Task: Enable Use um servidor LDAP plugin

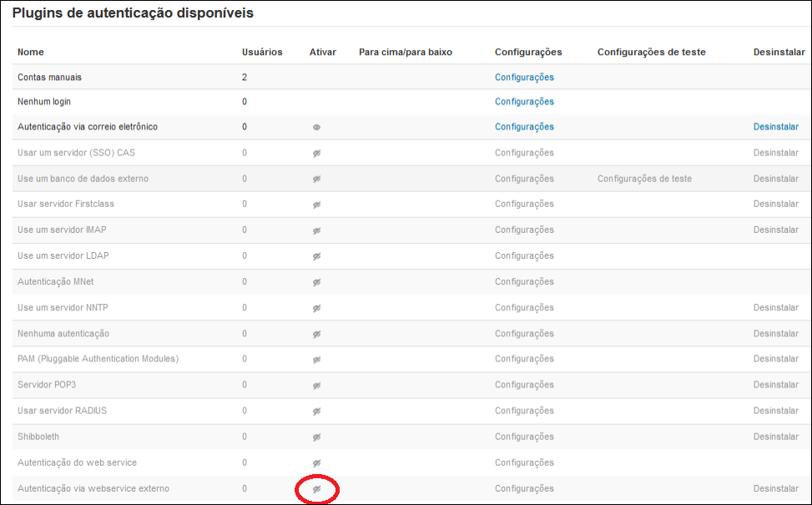Action: click(x=316, y=256)
